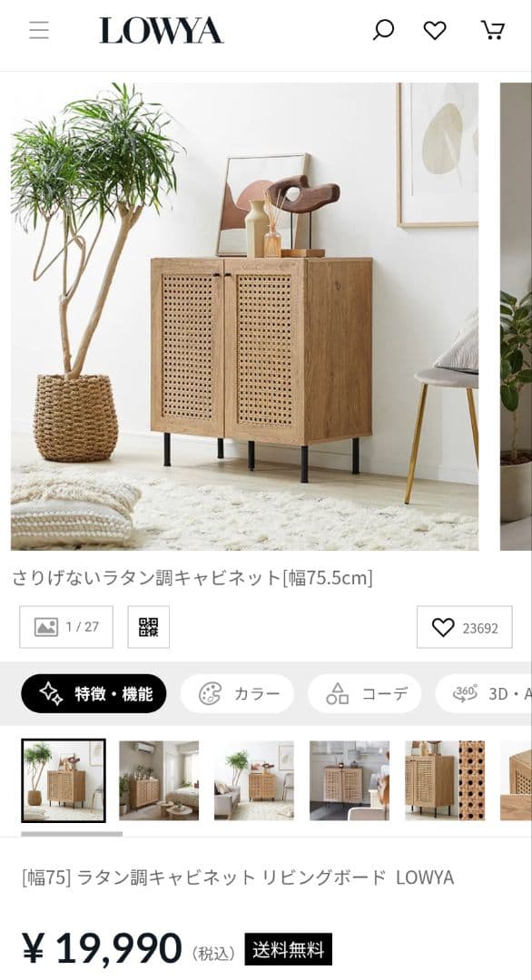Screen dimensions: 532x980
Task: Select the 特徴・機能 tab
Action: click(94, 694)
